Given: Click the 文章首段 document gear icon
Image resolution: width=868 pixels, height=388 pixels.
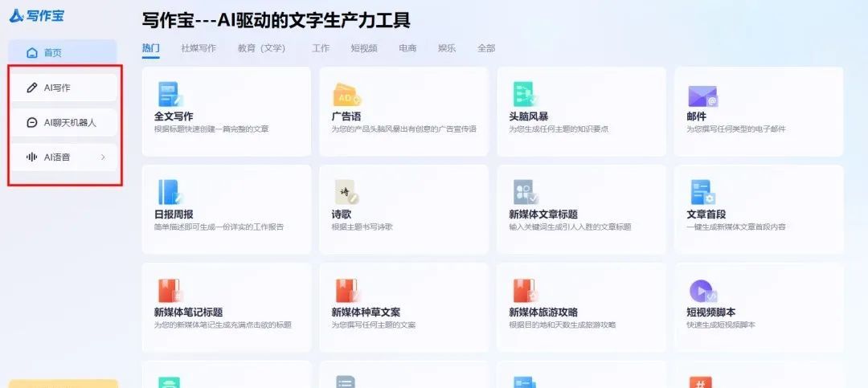Looking at the screenshot, I should coord(703,192).
